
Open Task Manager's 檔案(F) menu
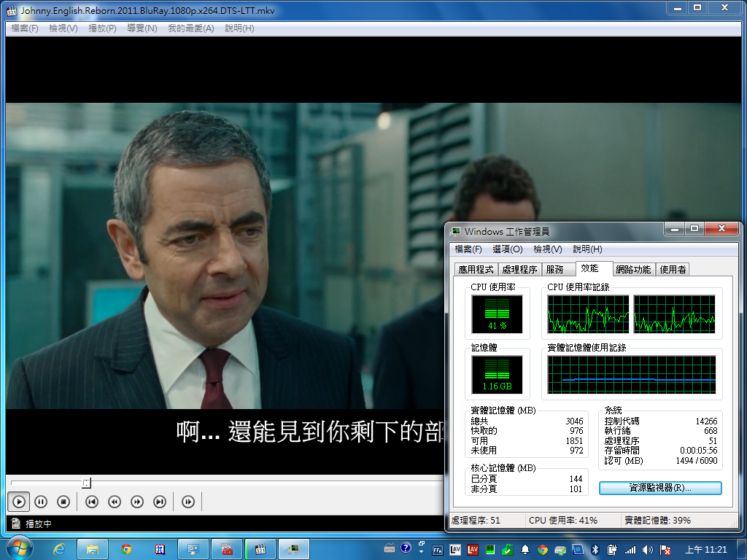tap(468, 249)
